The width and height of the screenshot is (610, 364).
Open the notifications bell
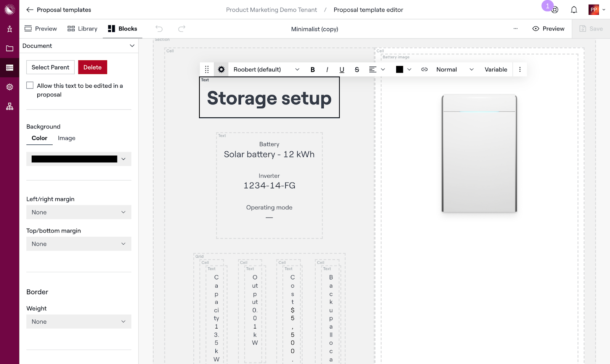point(574,10)
